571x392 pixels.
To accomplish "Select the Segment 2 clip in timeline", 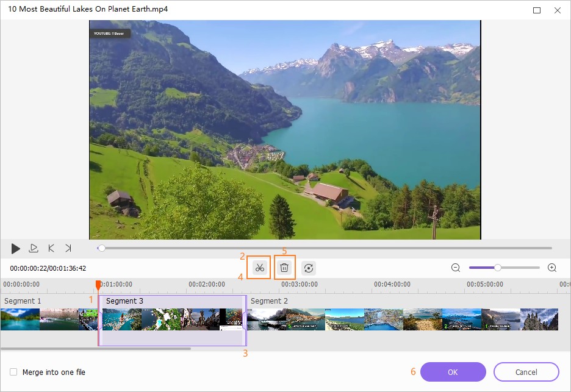I will pyautogui.click(x=403, y=319).
